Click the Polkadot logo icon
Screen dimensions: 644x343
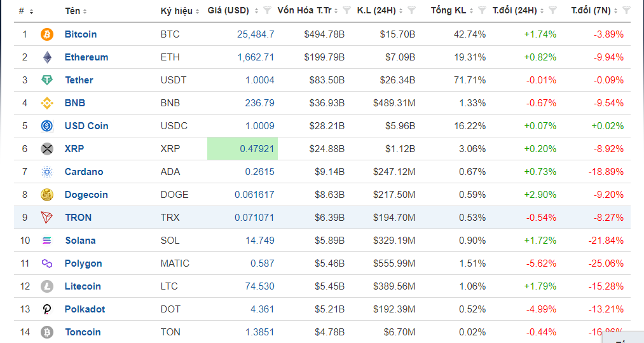click(47, 309)
